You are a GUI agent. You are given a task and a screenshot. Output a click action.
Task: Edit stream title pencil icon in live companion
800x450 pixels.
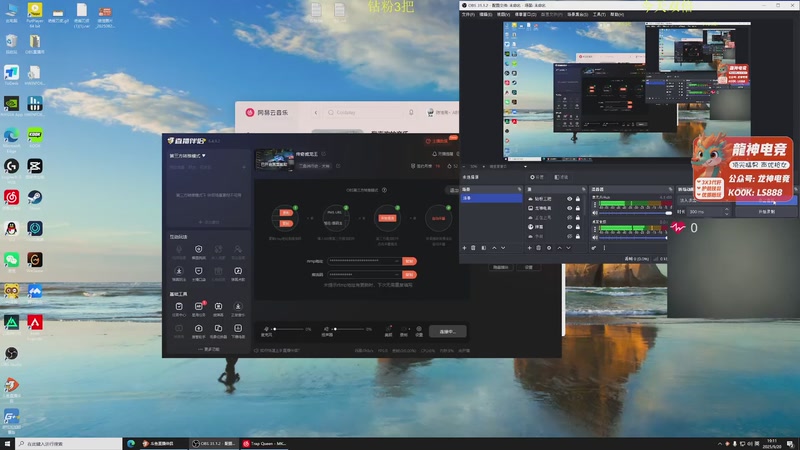tap(323, 154)
